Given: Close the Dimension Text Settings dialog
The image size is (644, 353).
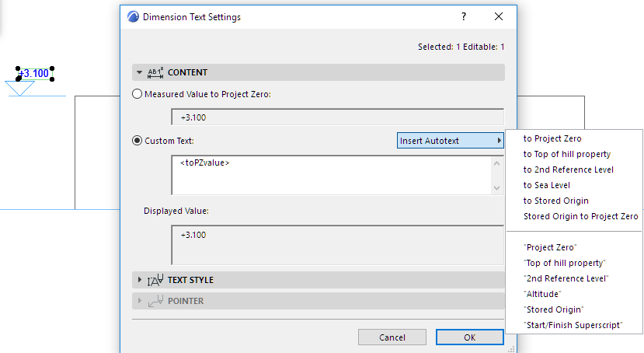Looking at the screenshot, I should [x=499, y=16].
